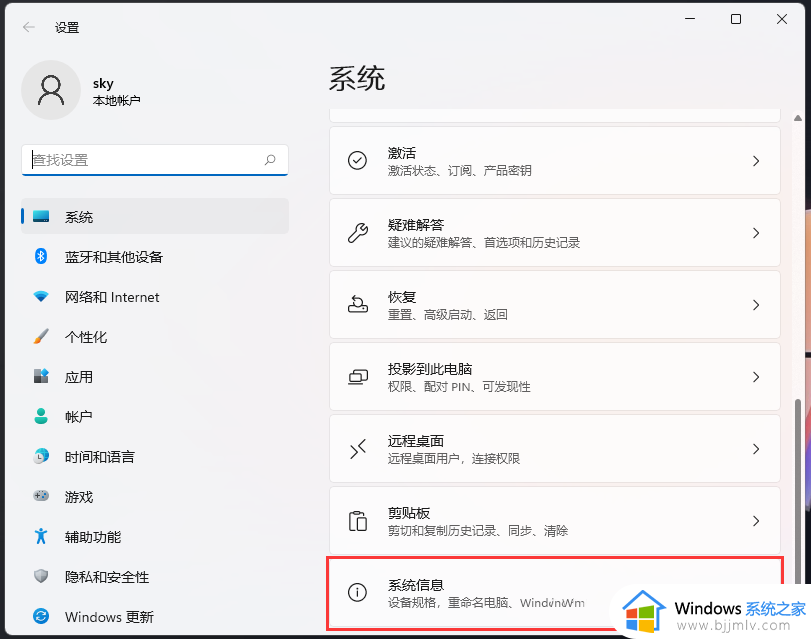The image size is (811, 639).
Task: Open 帐户 settings page
Action: [x=155, y=416]
